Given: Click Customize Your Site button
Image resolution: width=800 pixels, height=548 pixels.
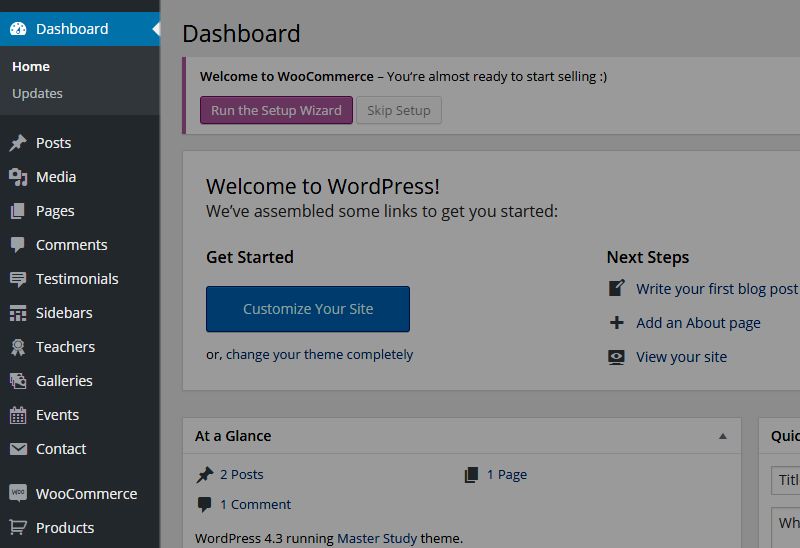Looking at the screenshot, I should pyautogui.click(x=308, y=309).
